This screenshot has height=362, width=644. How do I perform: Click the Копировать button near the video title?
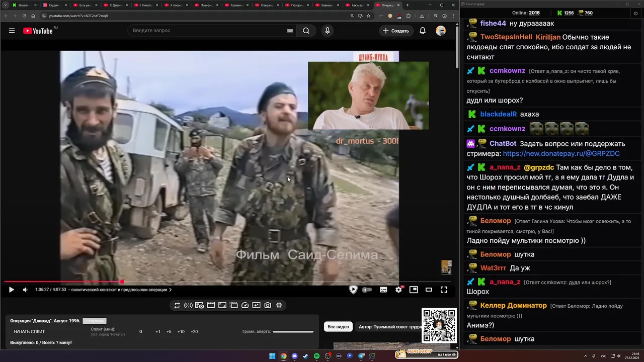click(95, 321)
